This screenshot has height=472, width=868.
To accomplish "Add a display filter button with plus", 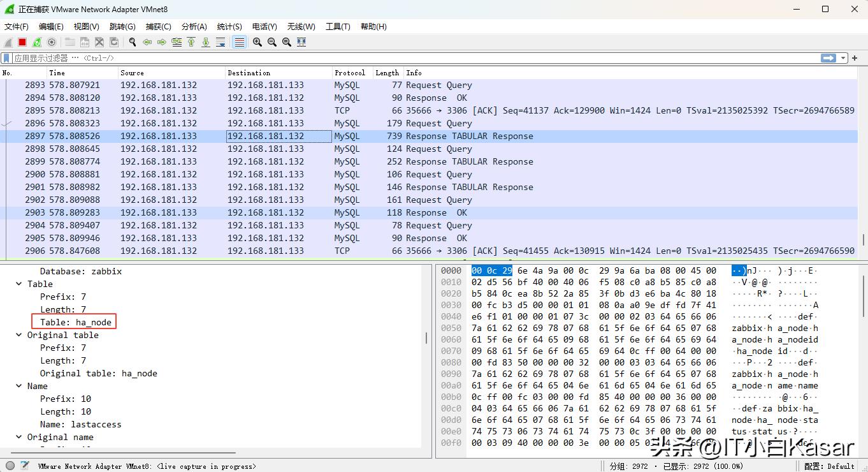I will [855, 58].
